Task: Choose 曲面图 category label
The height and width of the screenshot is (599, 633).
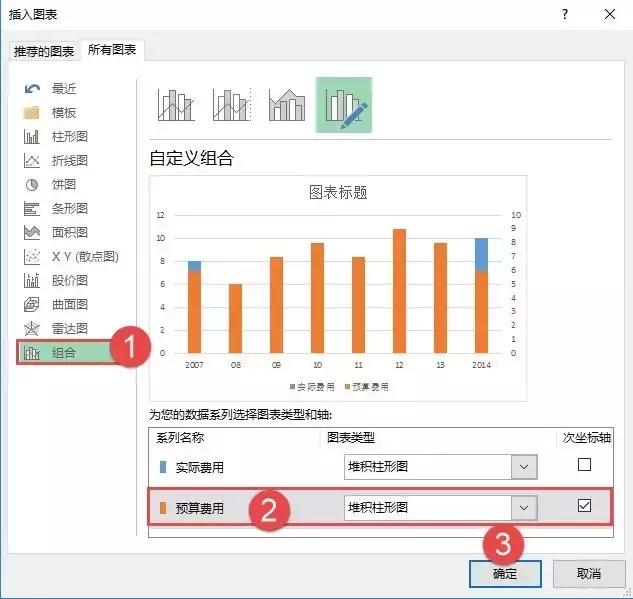Action: pos(70,304)
